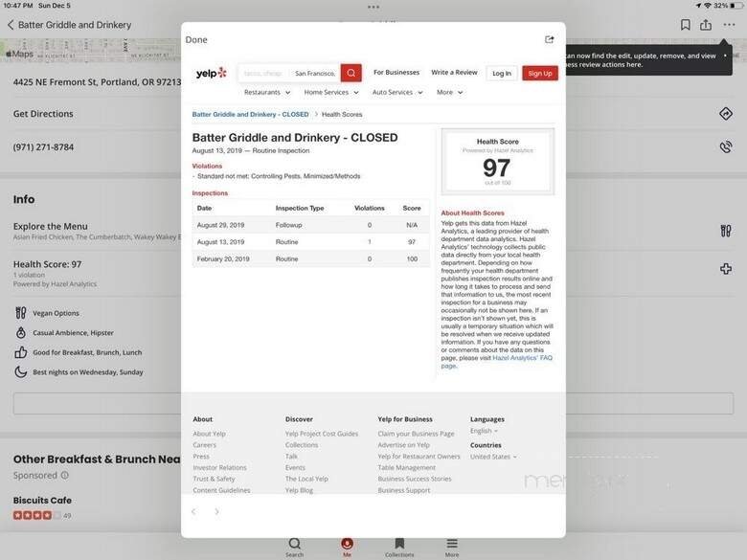This screenshot has width=747, height=560.
Task: Open Investor Relations footer link
Action: 219,467
